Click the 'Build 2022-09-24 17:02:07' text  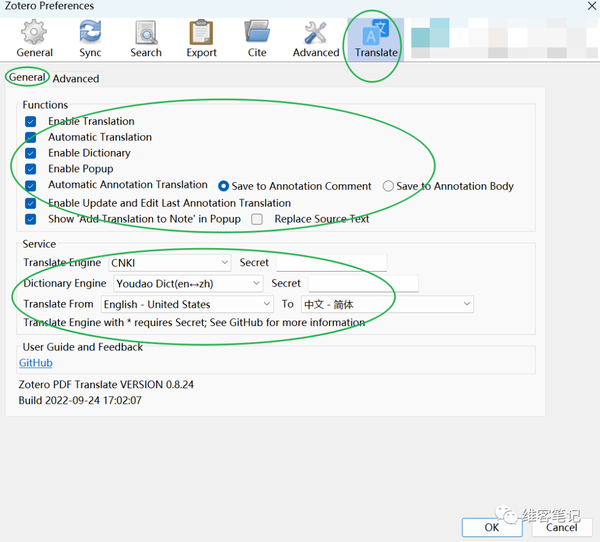(80, 400)
